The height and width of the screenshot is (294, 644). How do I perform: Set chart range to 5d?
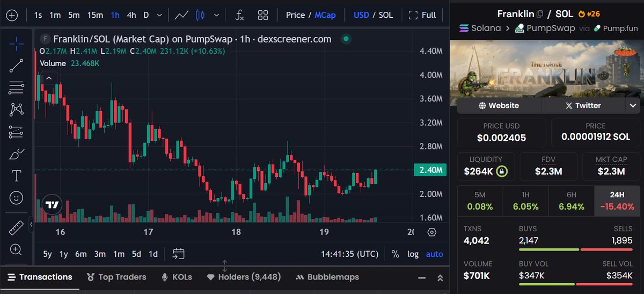(x=136, y=254)
